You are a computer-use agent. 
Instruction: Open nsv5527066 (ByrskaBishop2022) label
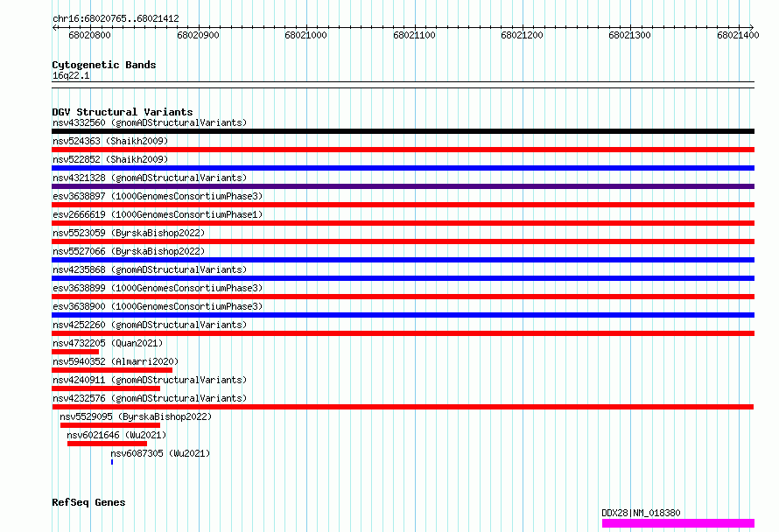[129, 251]
